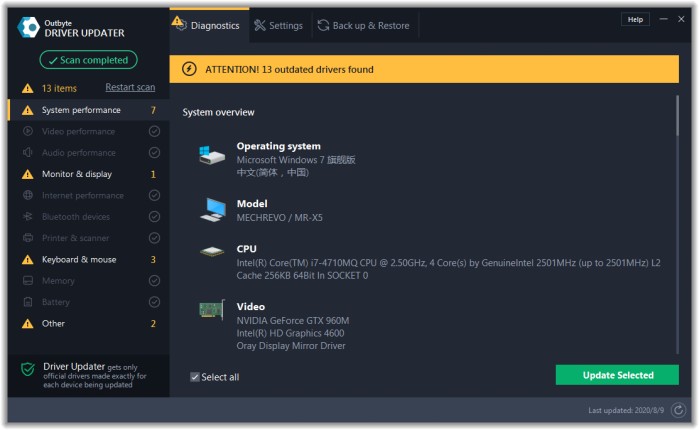
Task: Click the count 3 beside Keyboard & mouse
Action: pos(153,260)
